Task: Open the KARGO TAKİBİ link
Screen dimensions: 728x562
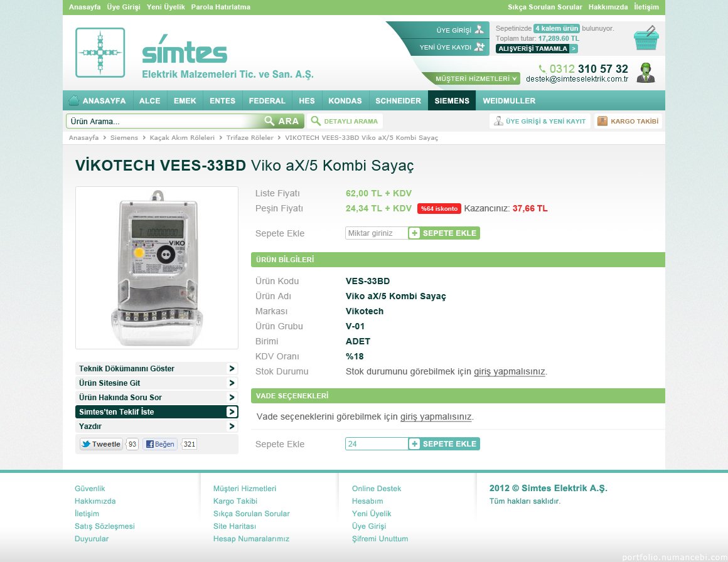Action: (x=628, y=121)
